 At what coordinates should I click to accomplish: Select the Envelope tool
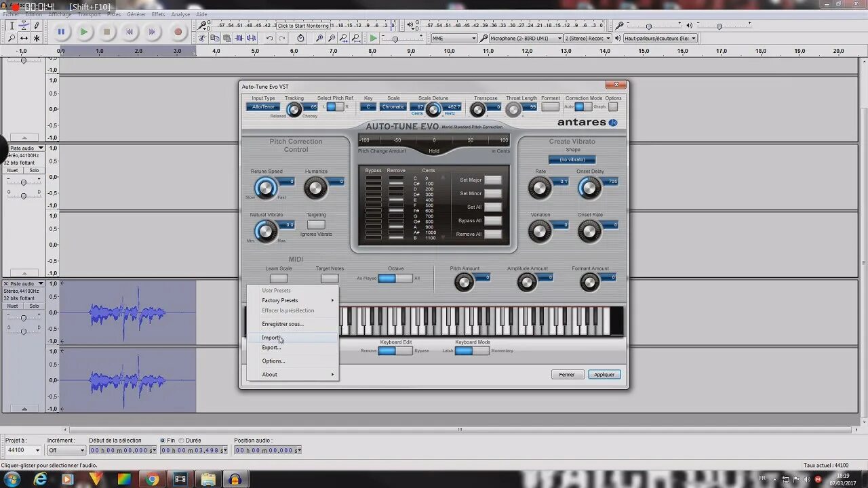[x=24, y=26]
